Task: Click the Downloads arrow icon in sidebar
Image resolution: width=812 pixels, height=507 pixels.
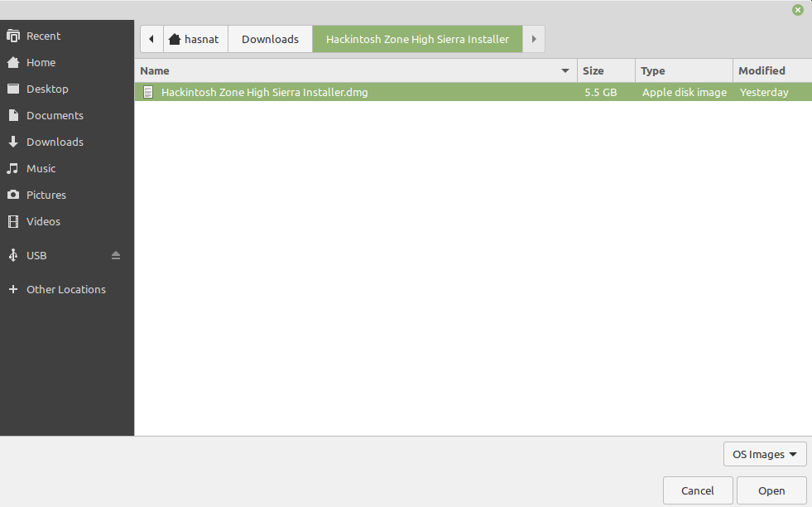Action: pyautogui.click(x=13, y=142)
